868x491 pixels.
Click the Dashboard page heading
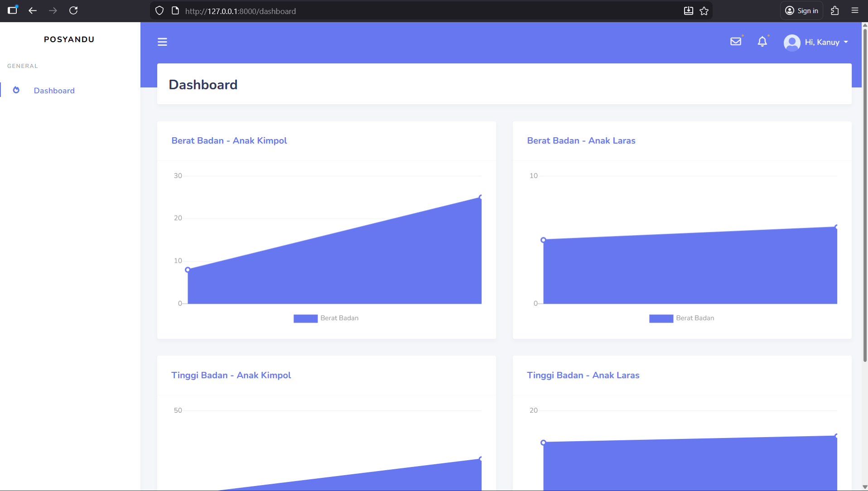point(203,85)
